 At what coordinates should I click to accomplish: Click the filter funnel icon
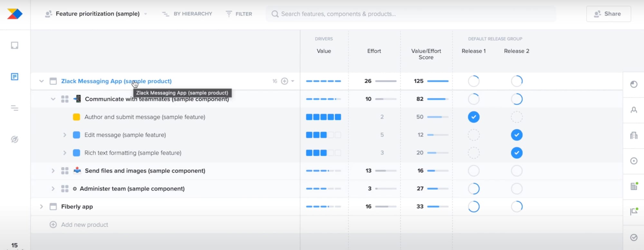(229, 14)
